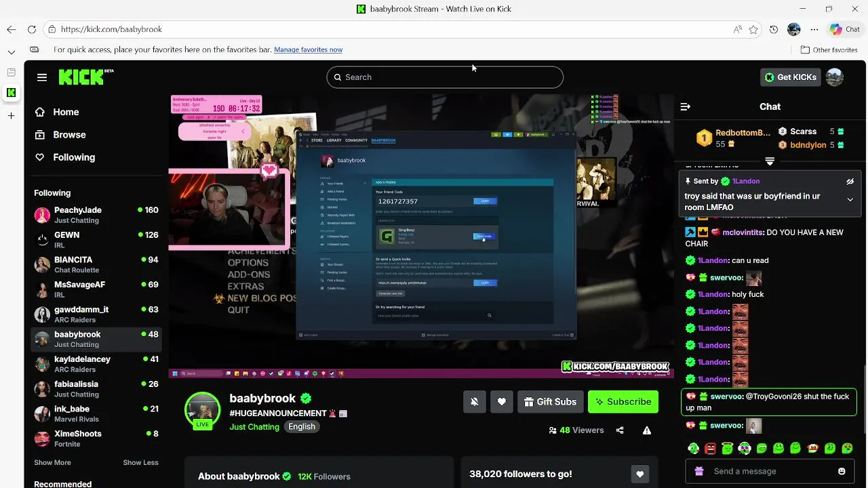Open the emoji picker in chat input
Screen dimensions: 868x488
click(842, 471)
